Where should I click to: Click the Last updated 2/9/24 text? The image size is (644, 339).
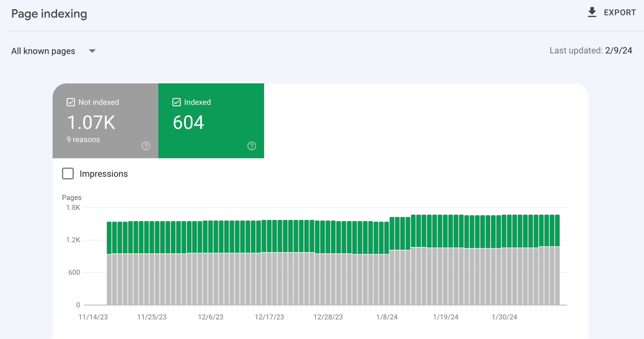(x=591, y=51)
